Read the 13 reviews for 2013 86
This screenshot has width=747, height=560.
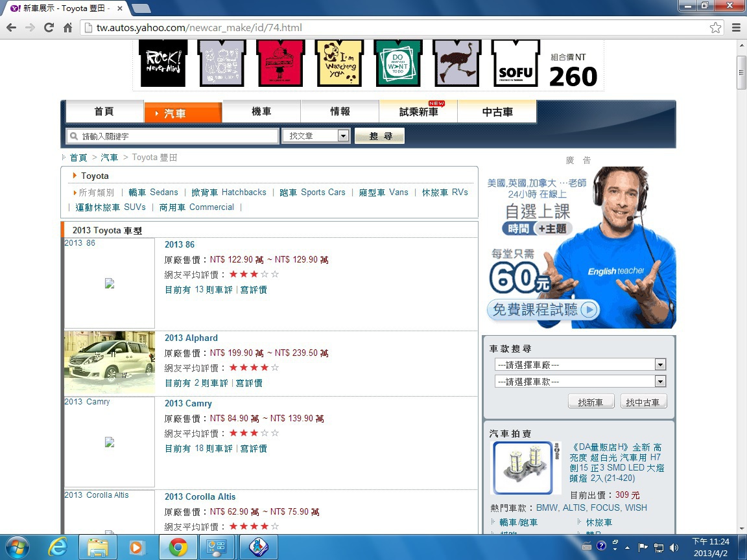point(198,290)
